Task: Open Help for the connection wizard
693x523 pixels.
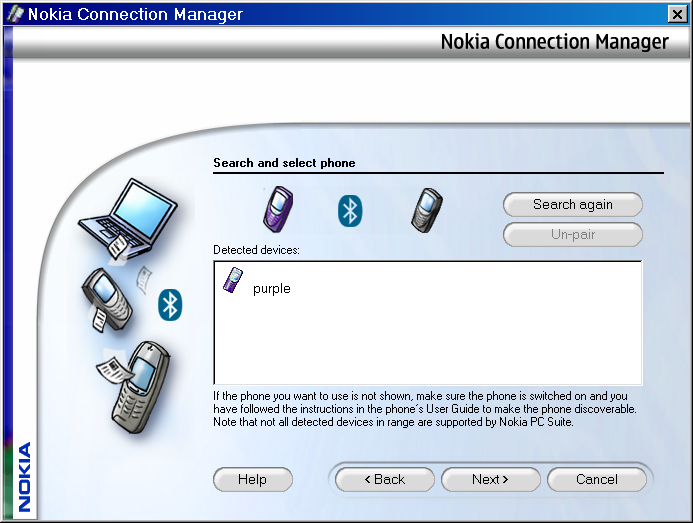Action: 252,480
